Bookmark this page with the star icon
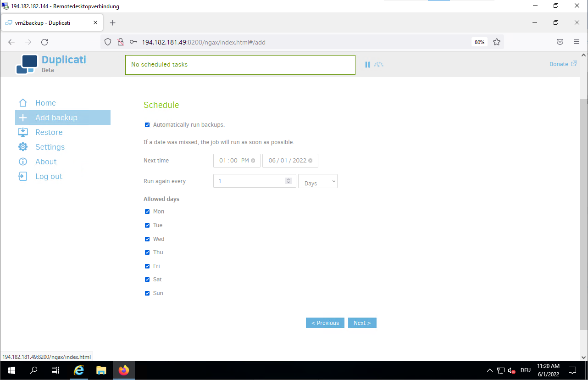The height and width of the screenshot is (380, 588). (496, 42)
